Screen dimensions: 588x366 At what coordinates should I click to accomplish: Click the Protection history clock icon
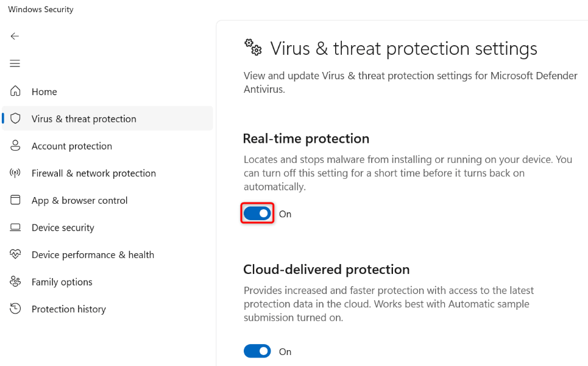tap(15, 309)
